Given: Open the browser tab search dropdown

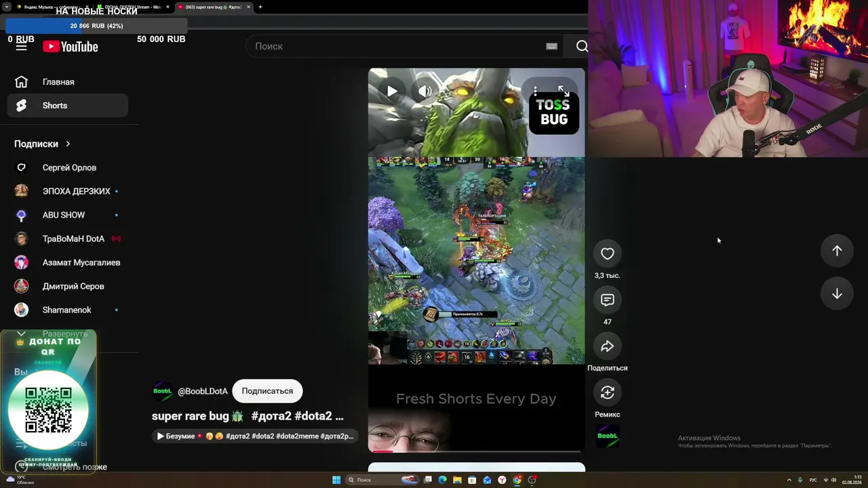Looking at the screenshot, I should [x=6, y=7].
